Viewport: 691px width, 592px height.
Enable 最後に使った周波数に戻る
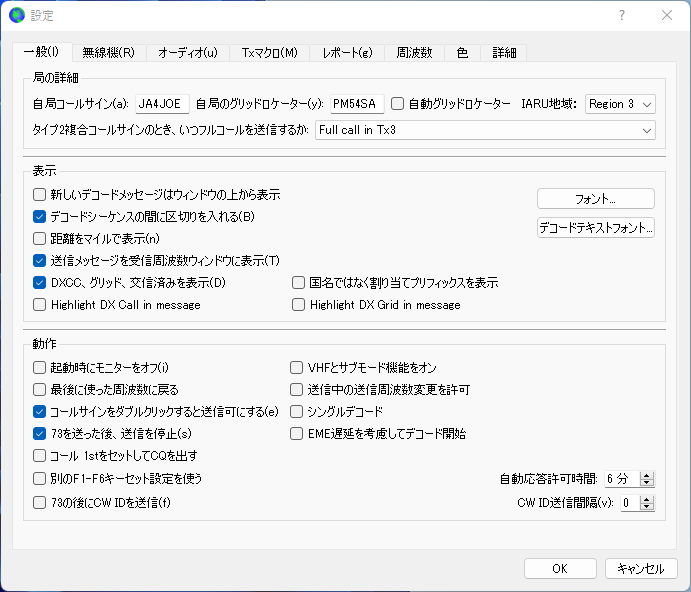point(40,389)
